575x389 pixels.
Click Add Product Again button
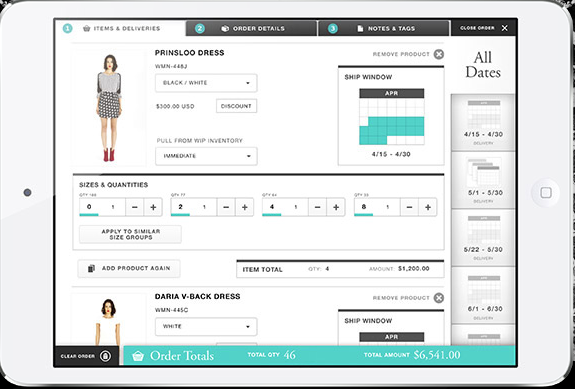tap(129, 268)
